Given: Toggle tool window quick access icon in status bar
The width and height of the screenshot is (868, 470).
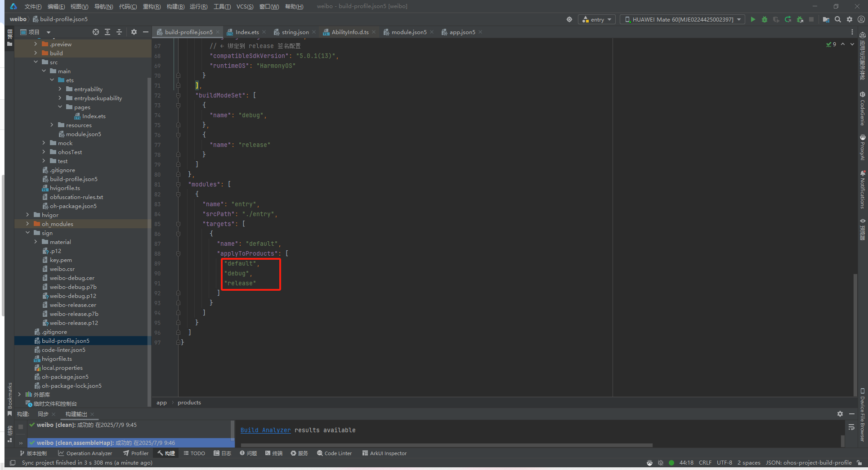Looking at the screenshot, I should point(13,463).
